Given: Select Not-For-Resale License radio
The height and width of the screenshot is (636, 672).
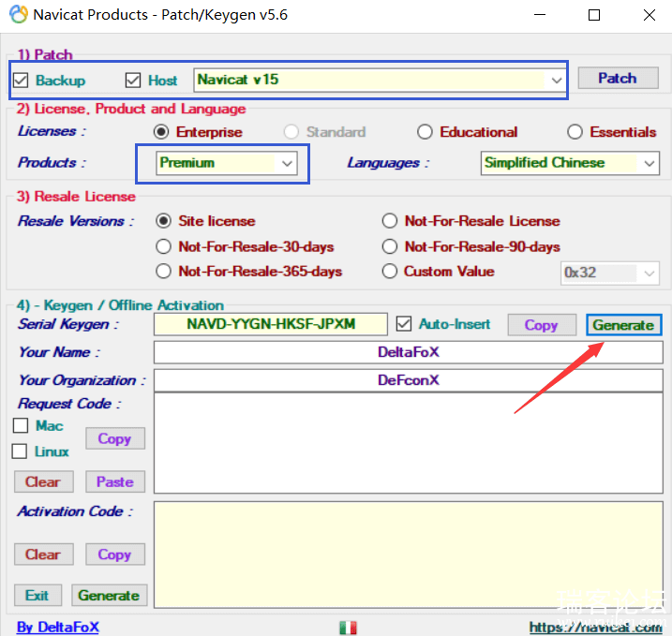Looking at the screenshot, I should (390, 221).
